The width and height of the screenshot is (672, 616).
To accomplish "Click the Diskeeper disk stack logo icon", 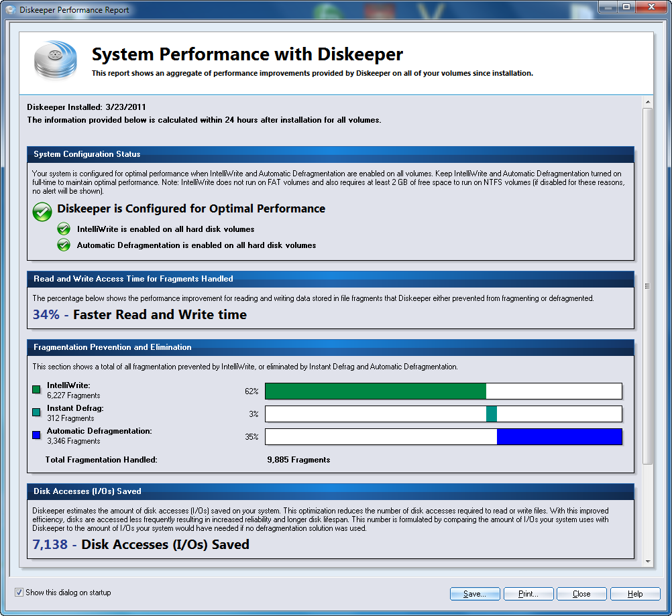I will [x=55, y=60].
